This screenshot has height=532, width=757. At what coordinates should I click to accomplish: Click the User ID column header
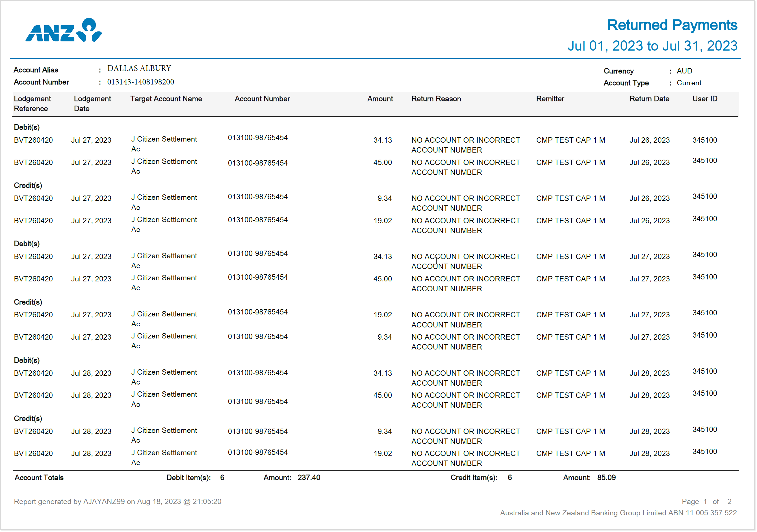[704, 99]
